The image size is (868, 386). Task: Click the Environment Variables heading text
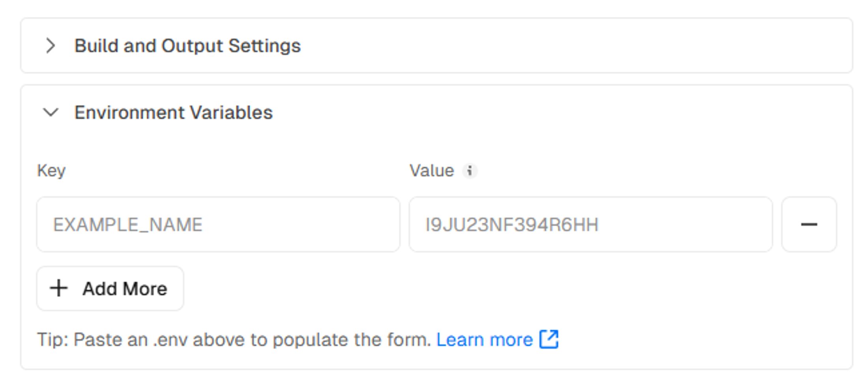174,113
